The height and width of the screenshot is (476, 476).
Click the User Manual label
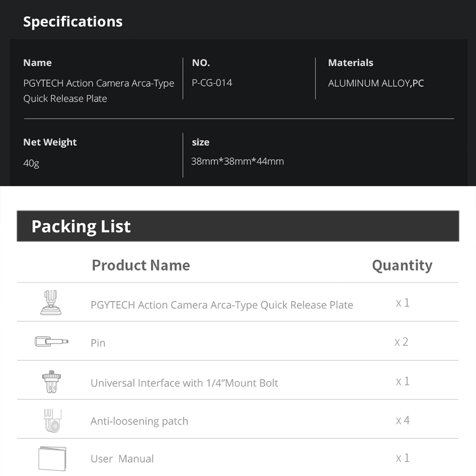[x=122, y=459]
